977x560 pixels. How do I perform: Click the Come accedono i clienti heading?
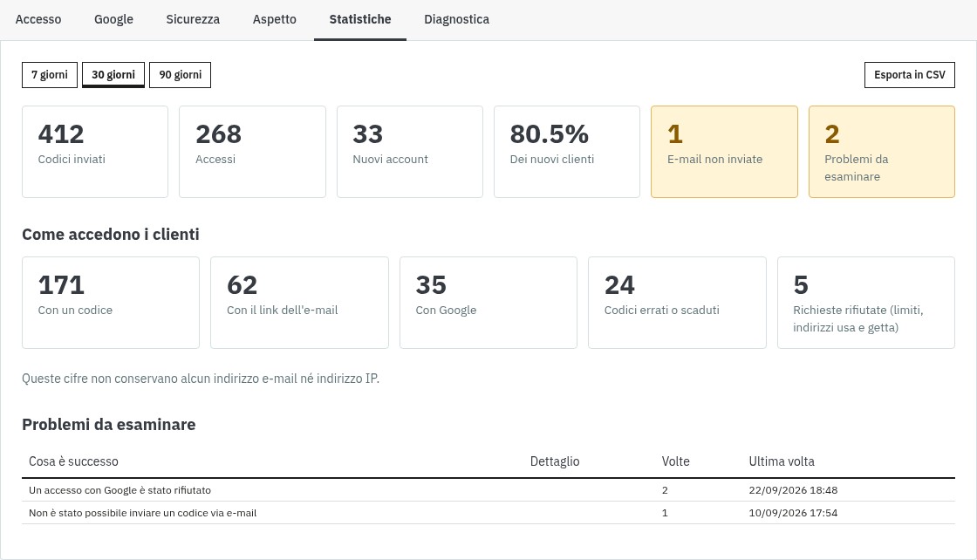111,235
